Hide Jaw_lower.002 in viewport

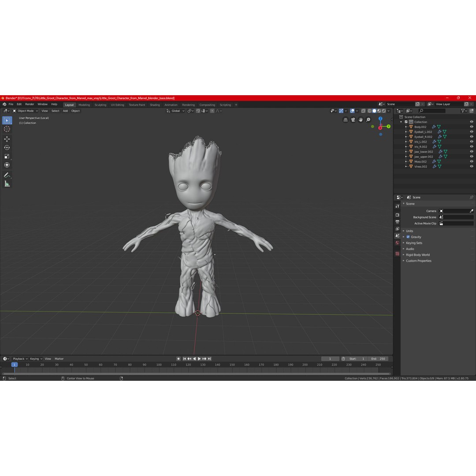click(x=472, y=152)
